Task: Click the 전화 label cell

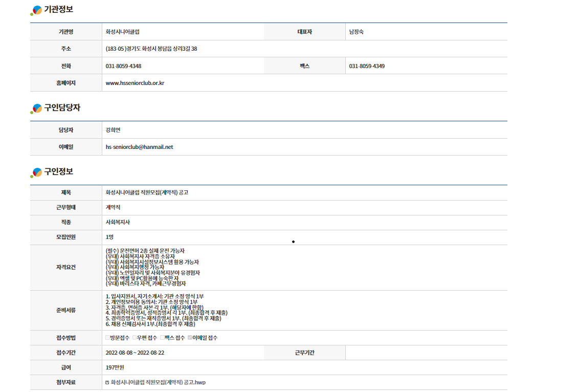Action: tap(66, 66)
